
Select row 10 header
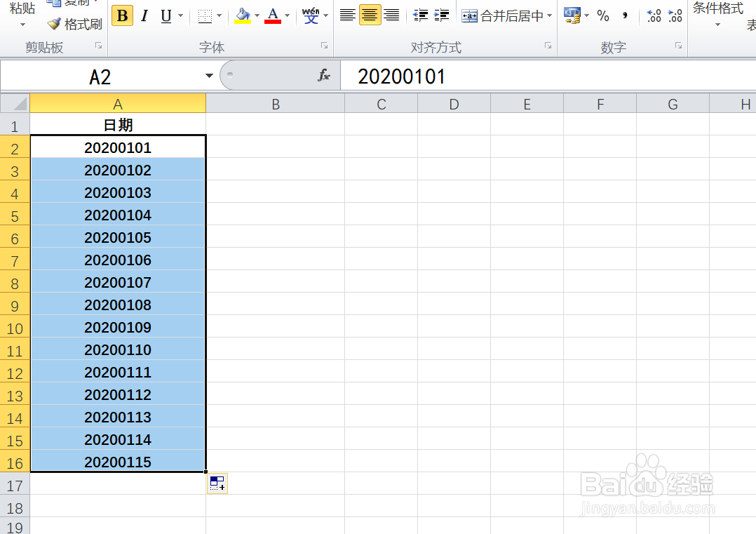[x=15, y=328]
